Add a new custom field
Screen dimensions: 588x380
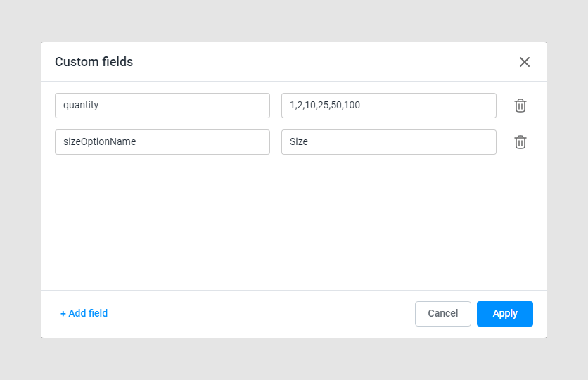coord(84,314)
